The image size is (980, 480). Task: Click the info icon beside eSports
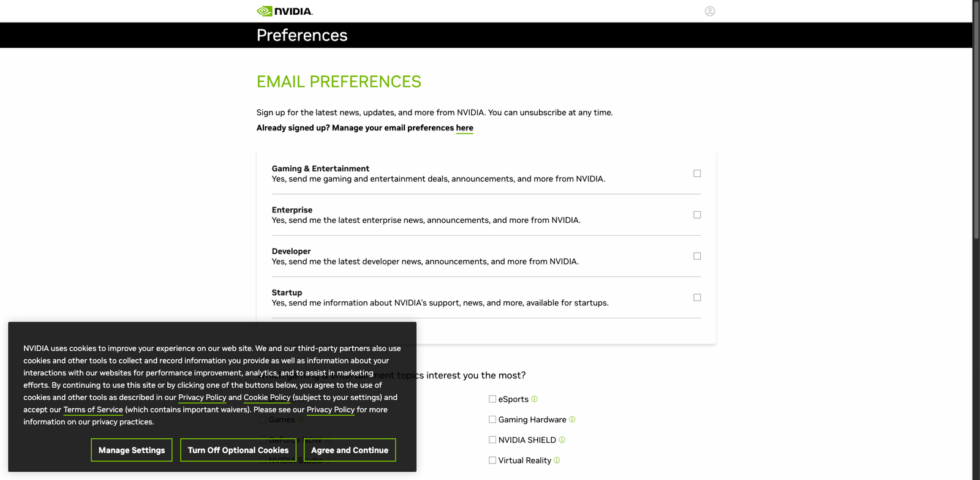(535, 399)
